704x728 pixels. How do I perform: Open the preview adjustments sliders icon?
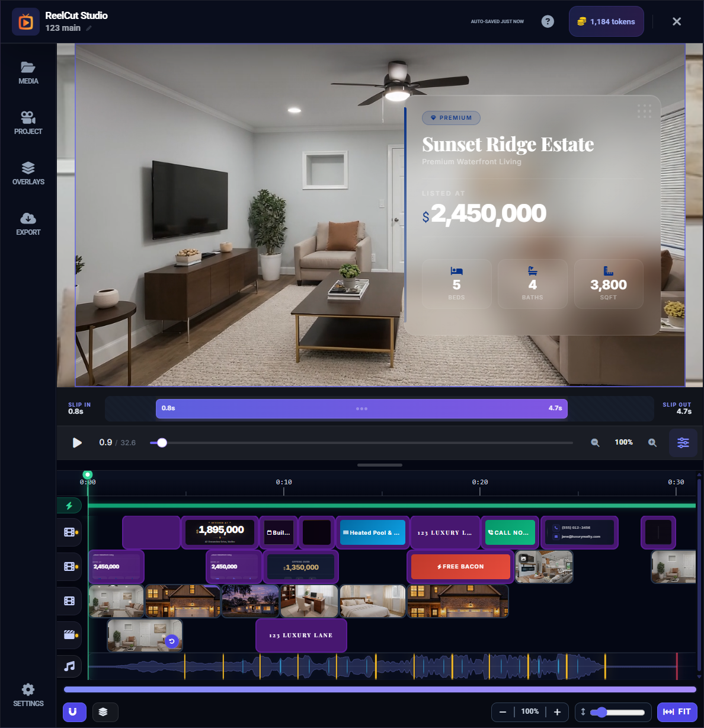click(683, 442)
